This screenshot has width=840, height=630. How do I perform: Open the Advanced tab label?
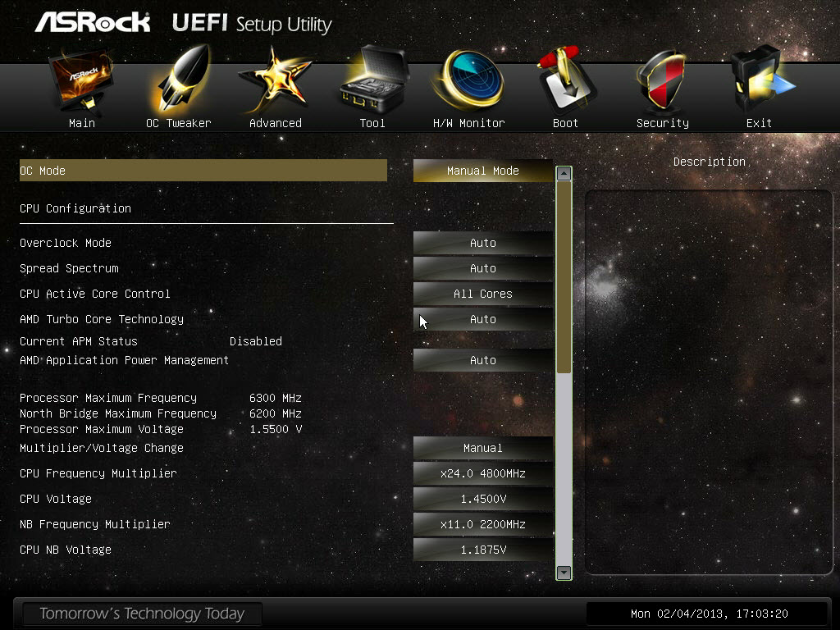tap(276, 123)
